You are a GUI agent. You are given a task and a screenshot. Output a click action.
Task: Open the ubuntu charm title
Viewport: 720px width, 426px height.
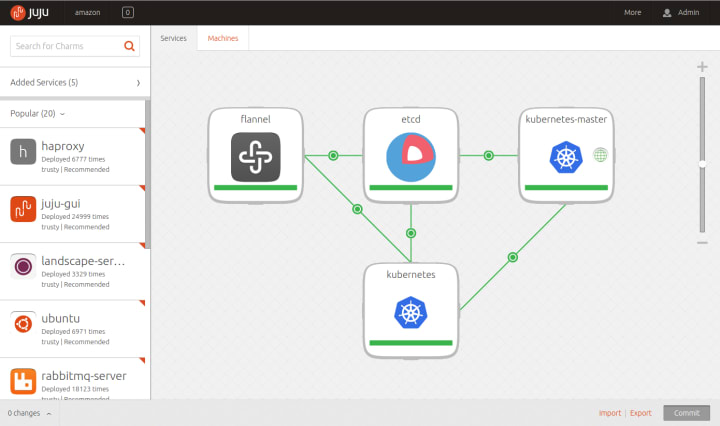tap(61, 318)
